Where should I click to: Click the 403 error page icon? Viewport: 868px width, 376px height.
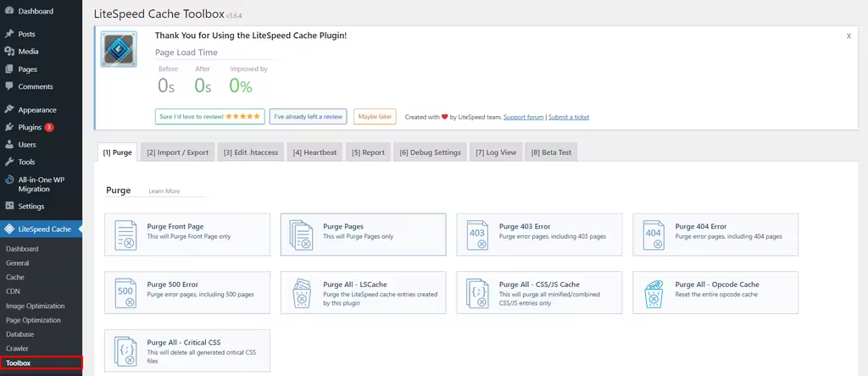pos(478,235)
